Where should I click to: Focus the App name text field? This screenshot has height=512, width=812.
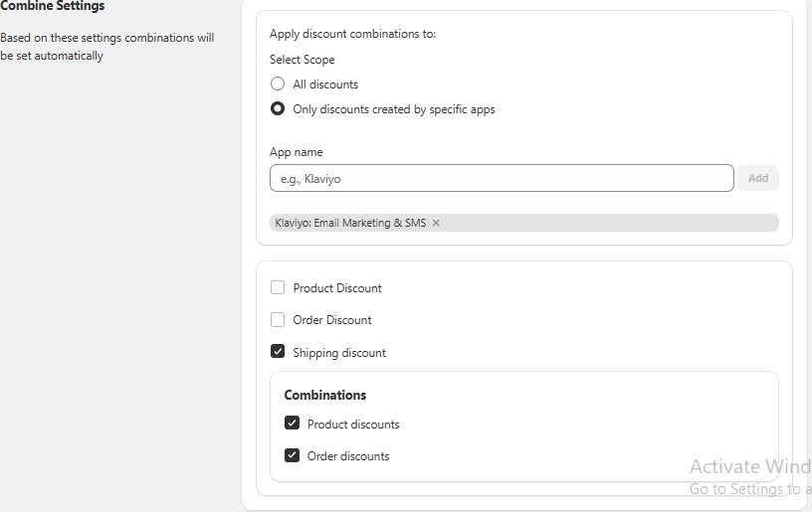(502, 178)
